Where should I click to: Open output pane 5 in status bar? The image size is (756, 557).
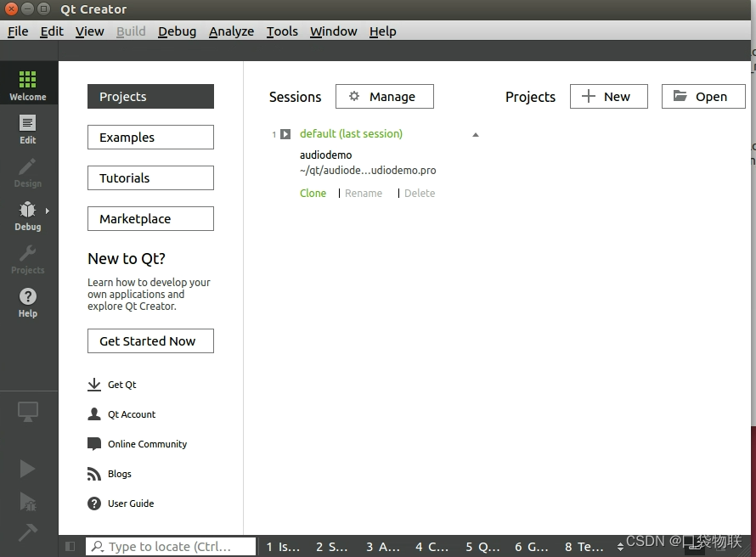click(x=482, y=547)
